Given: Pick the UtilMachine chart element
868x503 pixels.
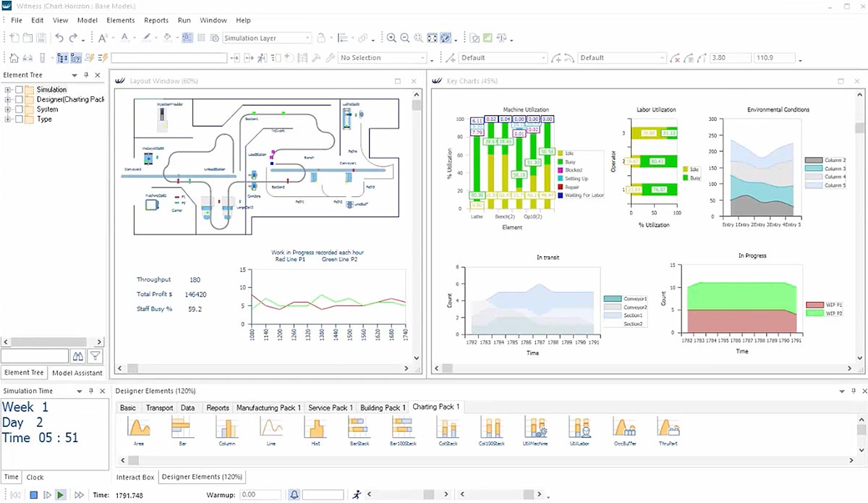Looking at the screenshot, I should coord(535,428).
